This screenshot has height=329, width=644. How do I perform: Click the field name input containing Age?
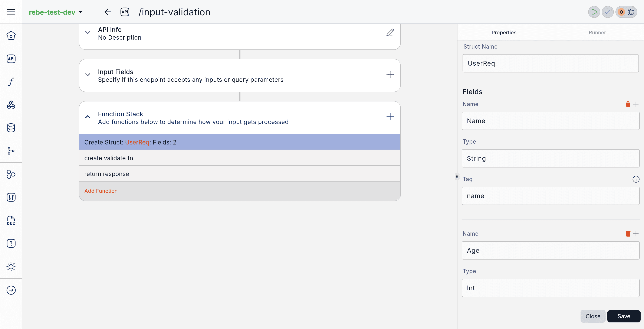[x=551, y=250]
